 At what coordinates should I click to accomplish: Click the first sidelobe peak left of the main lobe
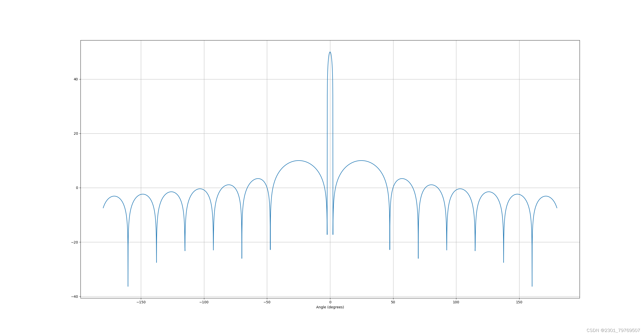click(x=299, y=161)
